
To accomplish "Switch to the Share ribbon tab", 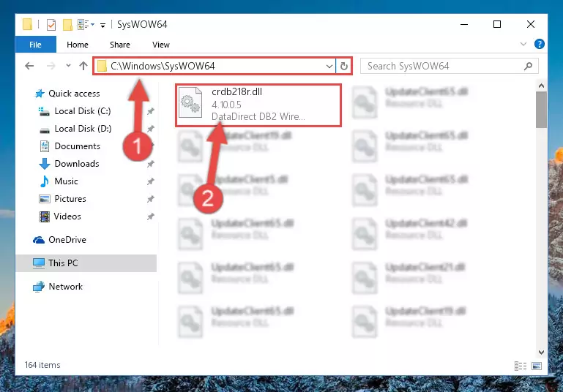I will pos(120,45).
